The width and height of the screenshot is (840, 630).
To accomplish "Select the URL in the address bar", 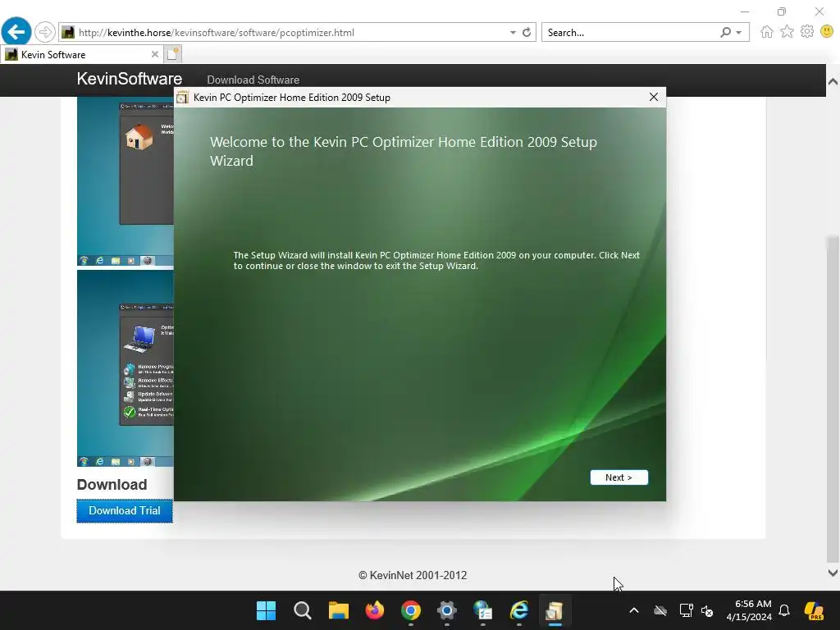I will tap(217, 33).
